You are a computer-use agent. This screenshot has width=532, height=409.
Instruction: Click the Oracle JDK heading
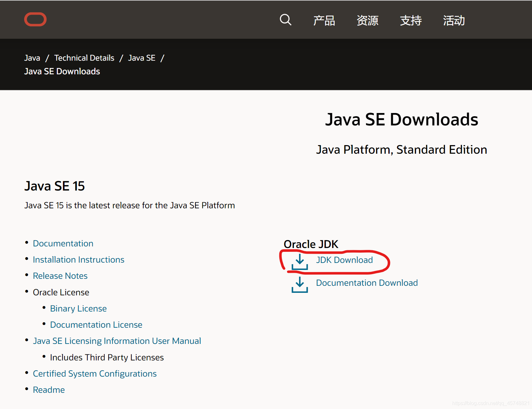coord(311,244)
